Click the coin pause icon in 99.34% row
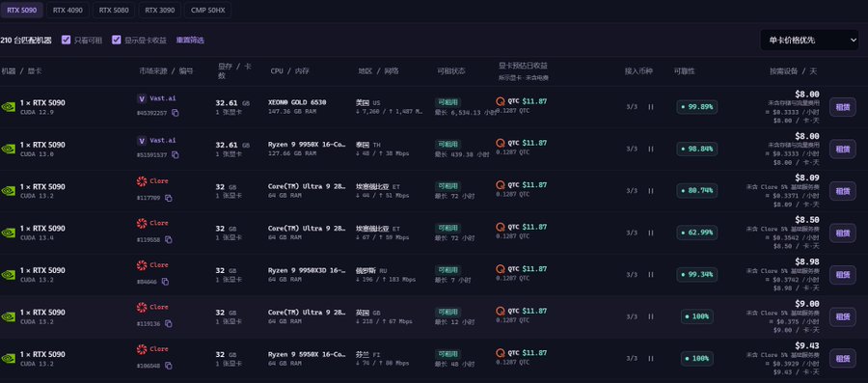The width and height of the screenshot is (868, 383). point(650,275)
